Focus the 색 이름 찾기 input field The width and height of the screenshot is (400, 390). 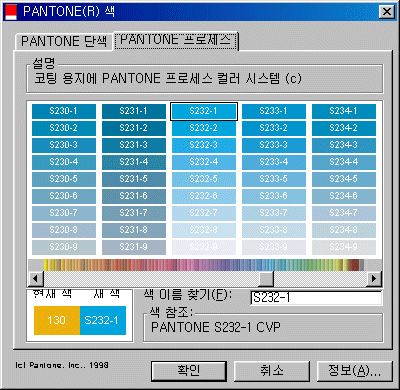(x=316, y=297)
